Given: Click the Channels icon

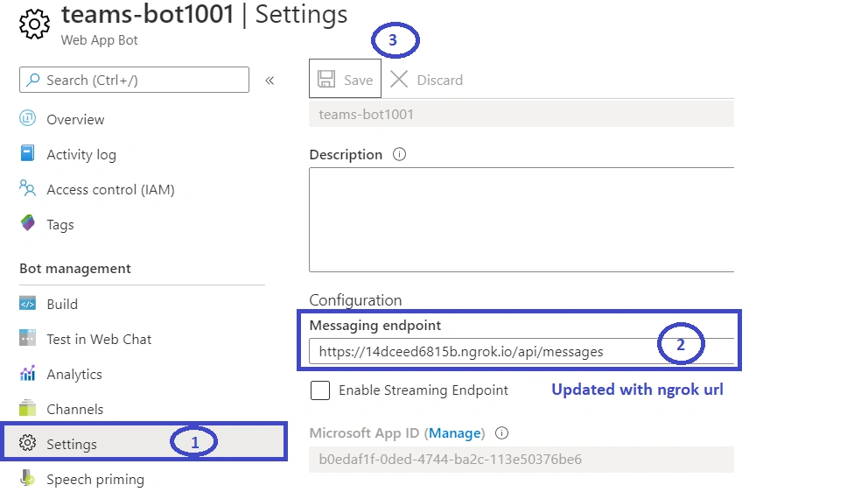Looking at the screenshot, I should tap(28, 408).
